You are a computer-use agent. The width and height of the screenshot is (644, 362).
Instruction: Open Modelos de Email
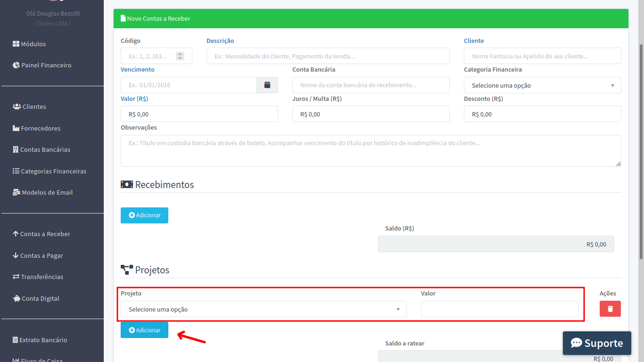43,192
